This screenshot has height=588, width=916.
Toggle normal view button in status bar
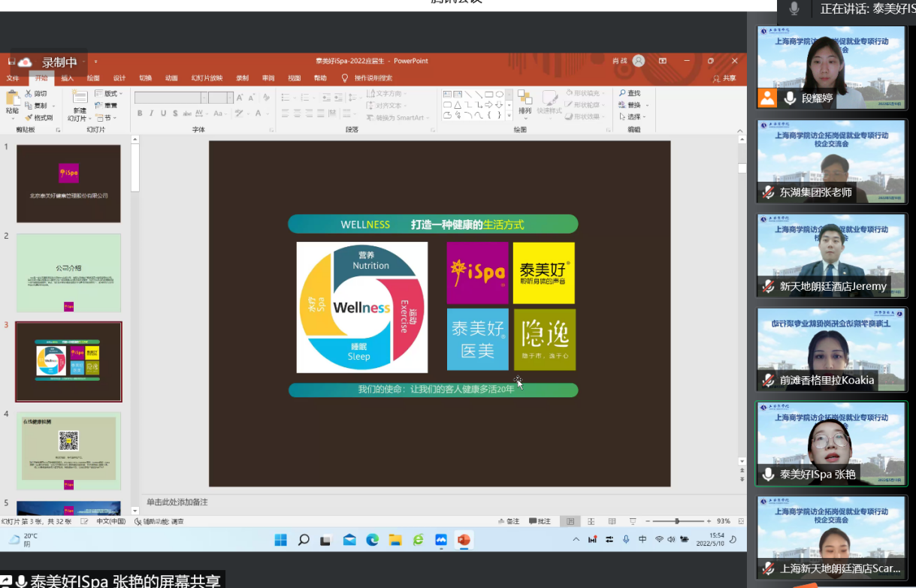point(570,521)
